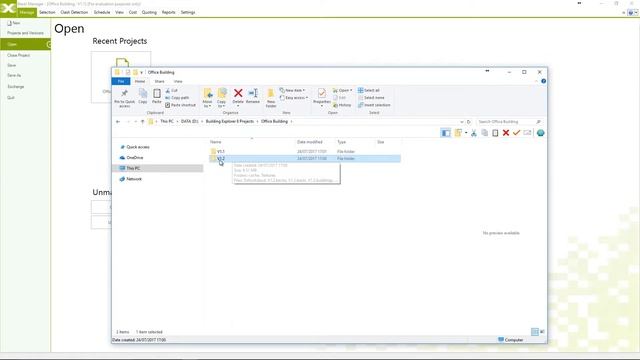640x360 pixels.
Task: Switch to Explorer Share tab
Action: pyautogui.click(x=160, y=82)
